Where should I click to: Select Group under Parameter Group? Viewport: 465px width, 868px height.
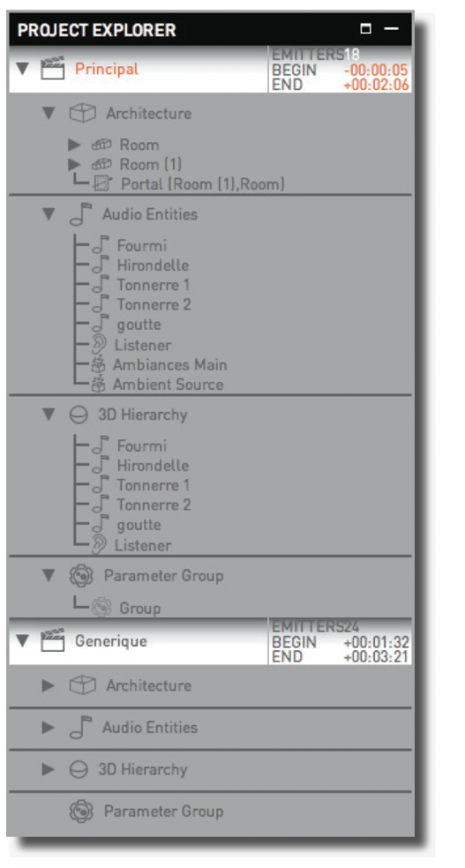[140, 609]
